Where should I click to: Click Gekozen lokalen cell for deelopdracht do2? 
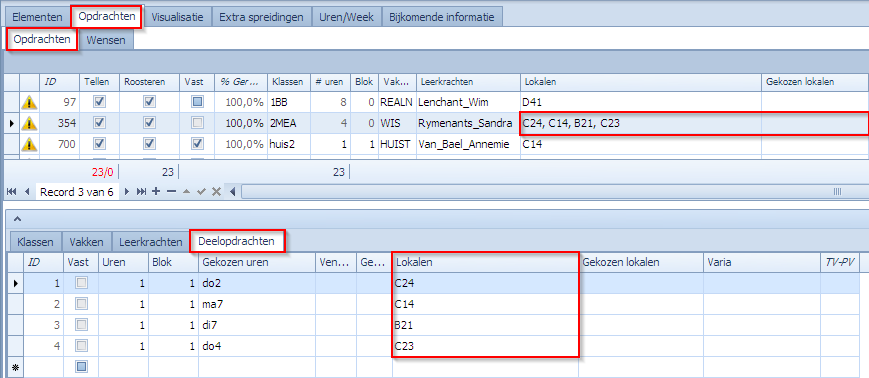[x=641, y=283]
